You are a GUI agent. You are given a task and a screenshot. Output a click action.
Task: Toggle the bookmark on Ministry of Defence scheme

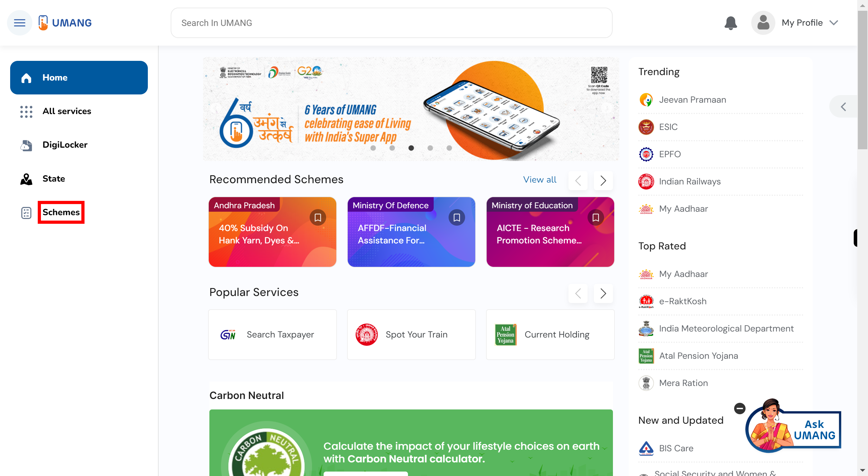tap(457, 217)
